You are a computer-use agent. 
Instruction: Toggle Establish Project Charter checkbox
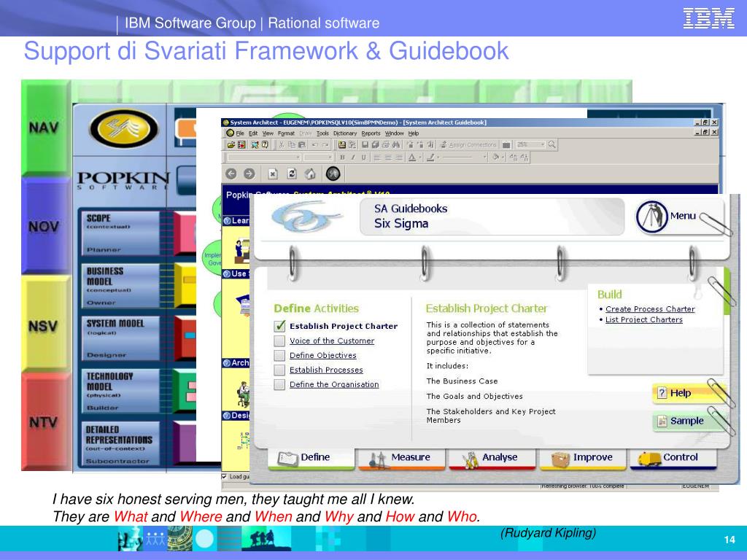click(x=279, y=326)
